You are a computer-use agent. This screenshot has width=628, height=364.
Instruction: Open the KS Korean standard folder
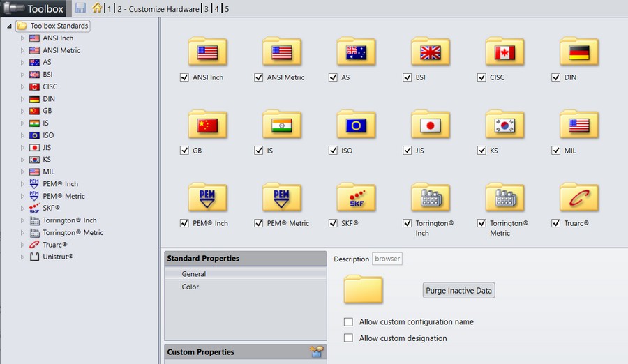tap(504, 125)
